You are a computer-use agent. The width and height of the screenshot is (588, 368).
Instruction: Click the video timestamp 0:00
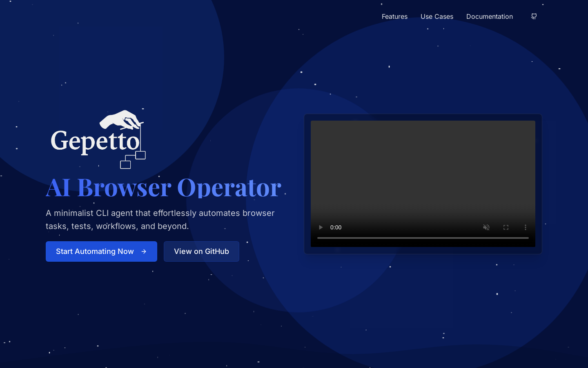point(336,227)
